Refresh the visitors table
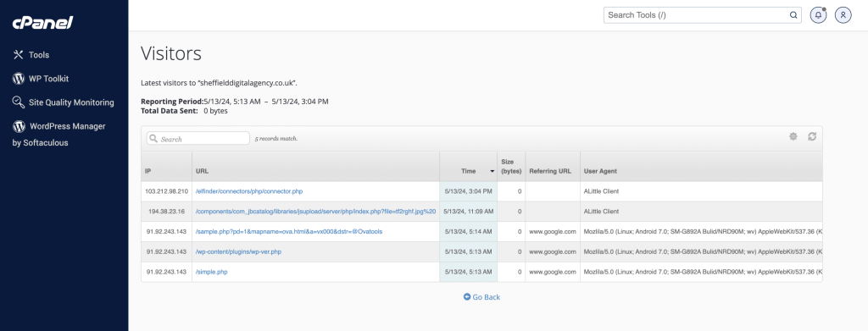The image size is (868, 331). click(812, 136)
